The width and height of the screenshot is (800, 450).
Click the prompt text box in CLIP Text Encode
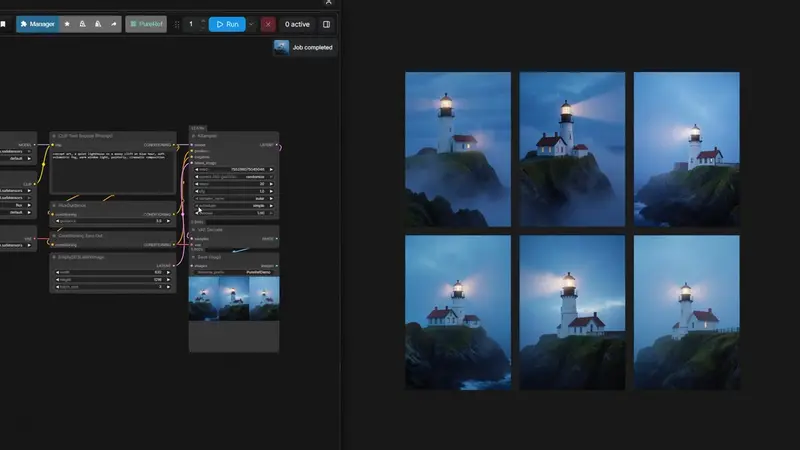click(113, 171)
